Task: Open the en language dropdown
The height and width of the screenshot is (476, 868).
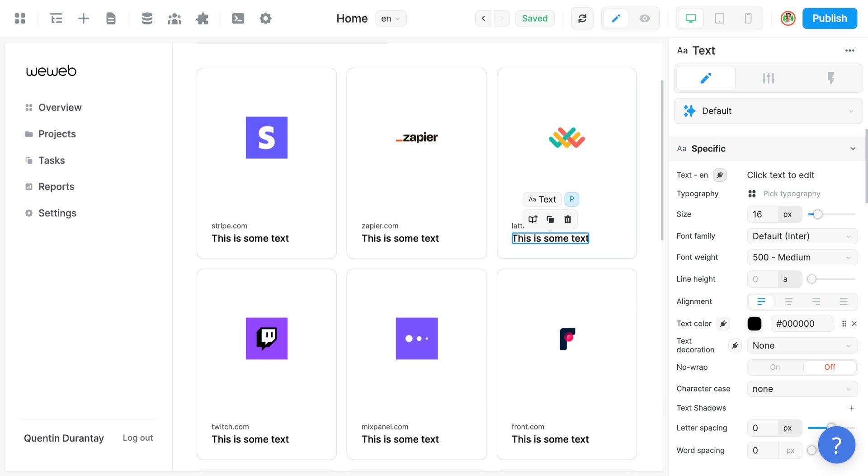Action: pos(391,19)
